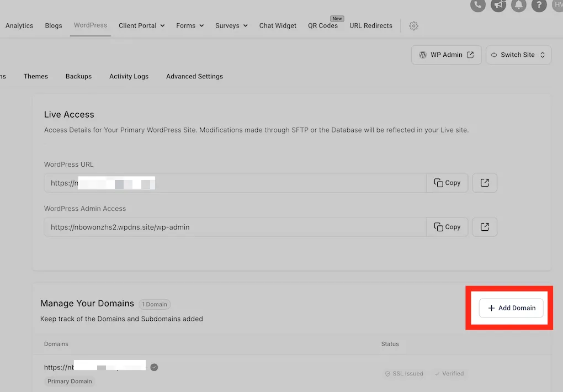
Task: Select the WordPress tab
Action: click(91, 25)
